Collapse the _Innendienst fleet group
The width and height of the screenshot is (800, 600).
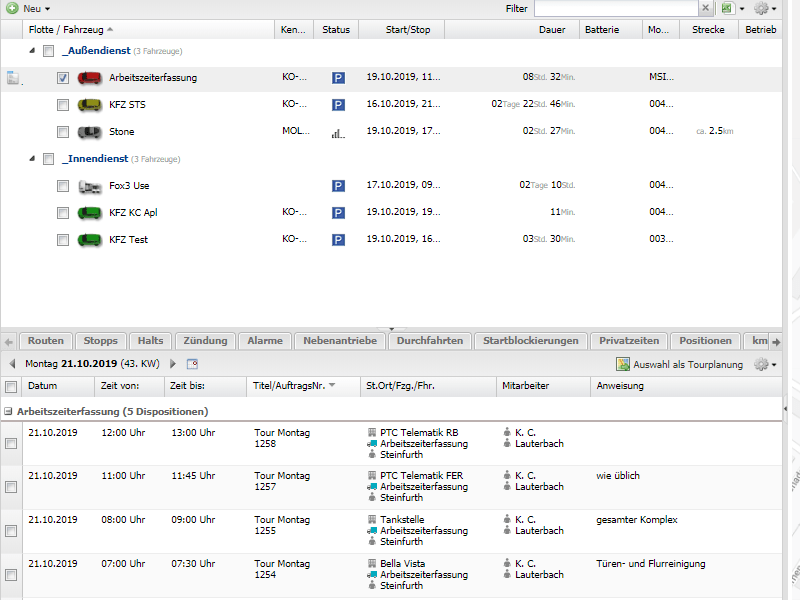[32, 159]
